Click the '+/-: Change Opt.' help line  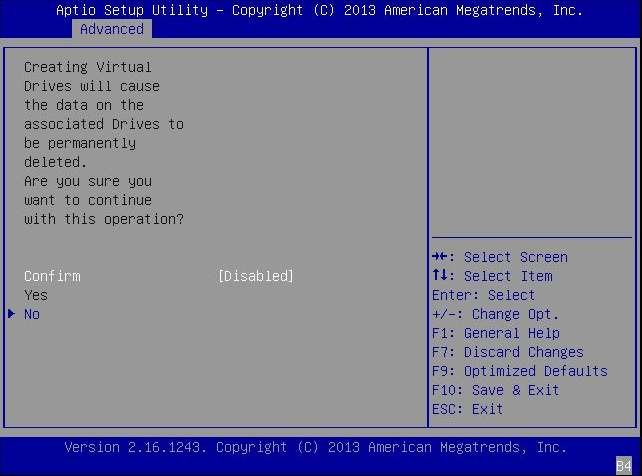(495, 314)
